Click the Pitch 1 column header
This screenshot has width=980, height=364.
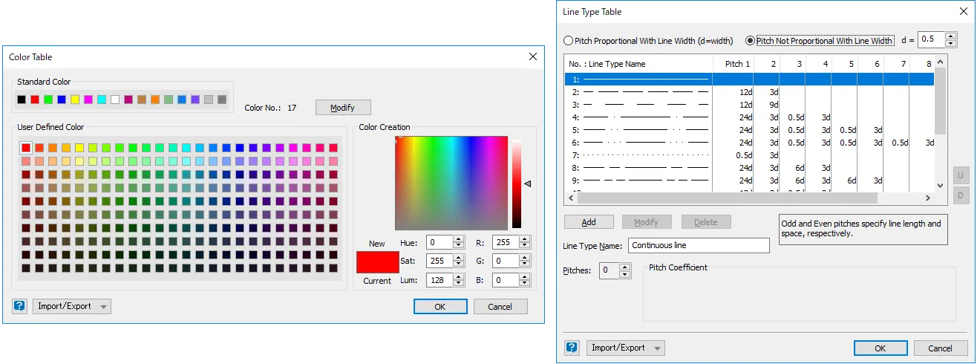tap(734, 64)
